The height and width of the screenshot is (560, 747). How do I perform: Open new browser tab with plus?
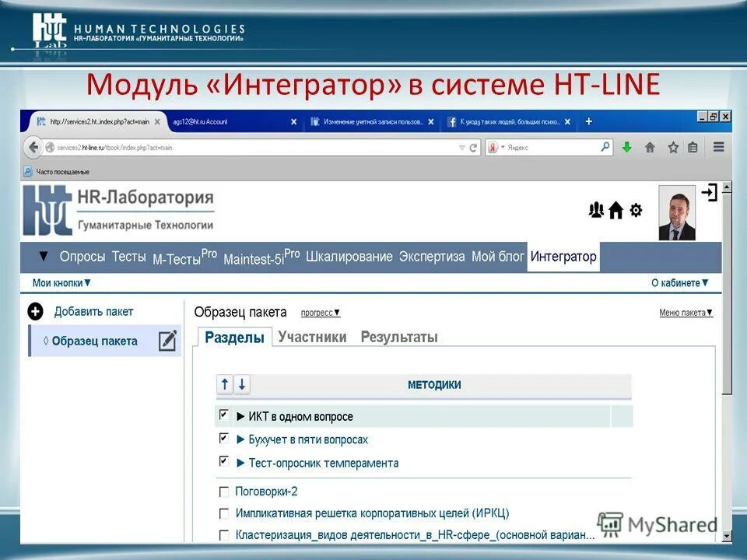[589, 121]
